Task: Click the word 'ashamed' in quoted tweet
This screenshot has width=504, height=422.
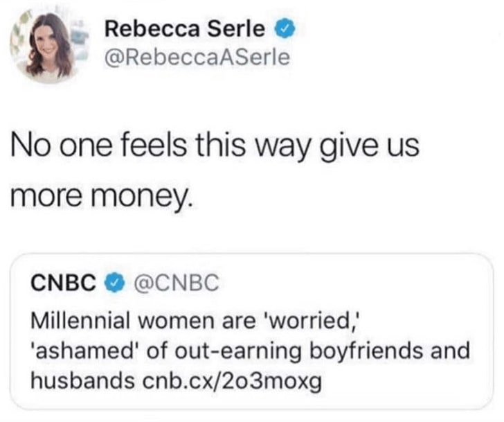Action: 75,351
